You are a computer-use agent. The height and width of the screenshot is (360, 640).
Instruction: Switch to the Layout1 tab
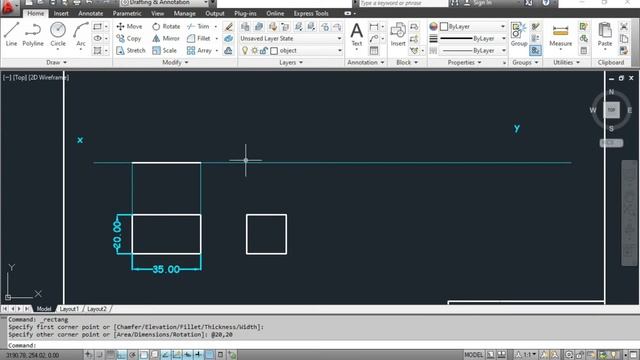[69, 309]
